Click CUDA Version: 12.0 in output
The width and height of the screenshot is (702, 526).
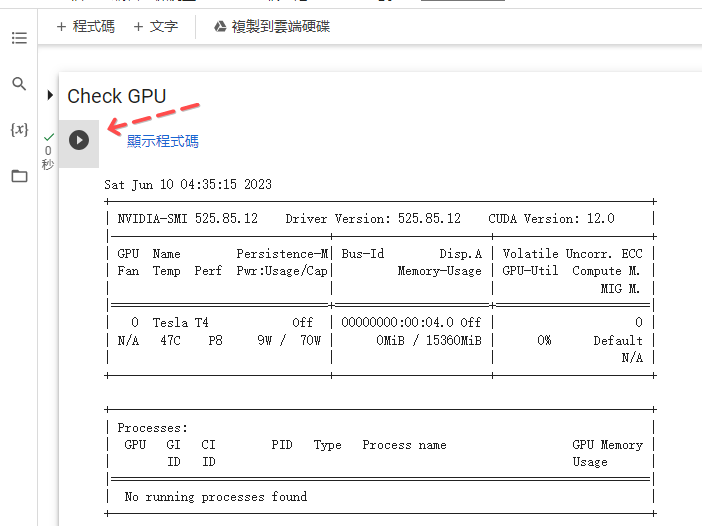tap(551, 218)
